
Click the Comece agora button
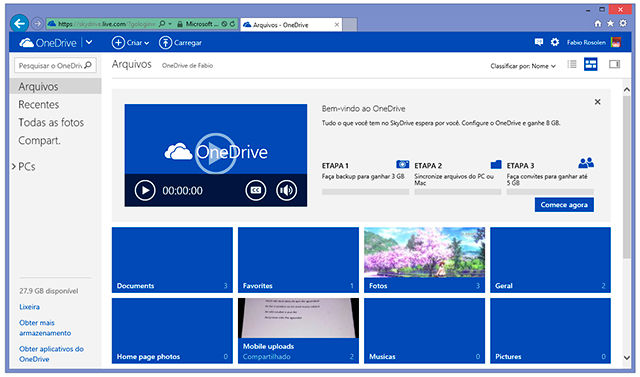(564, 205)
